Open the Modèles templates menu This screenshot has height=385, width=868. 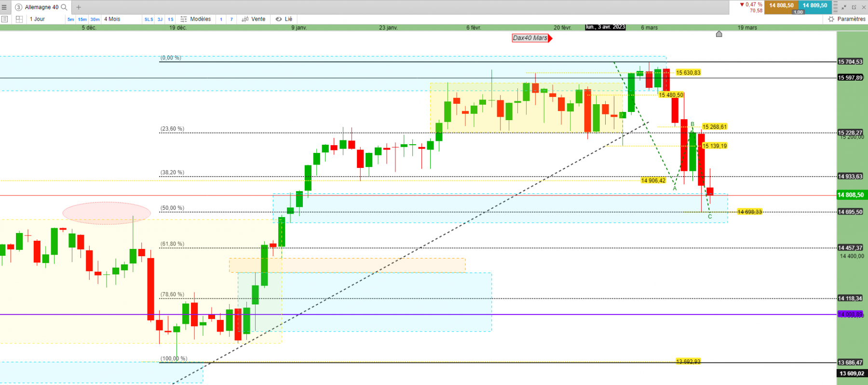pos(196,19)
